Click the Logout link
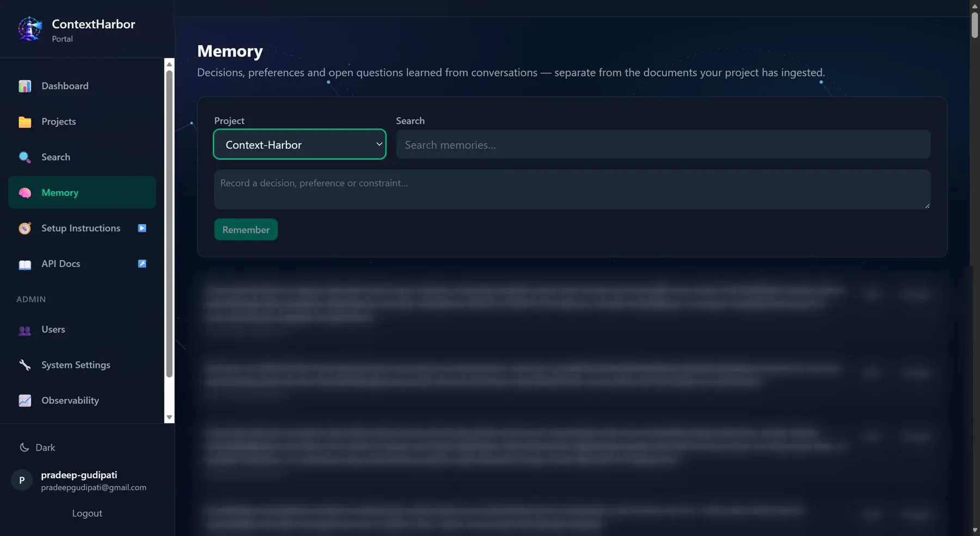This screenshot has width=980, height=536. coord(87,513)
